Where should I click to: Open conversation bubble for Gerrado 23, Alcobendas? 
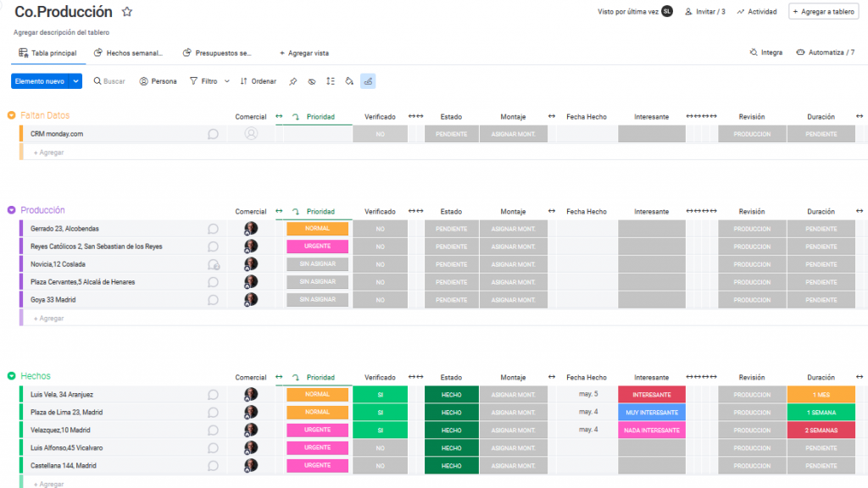[214, 229]
